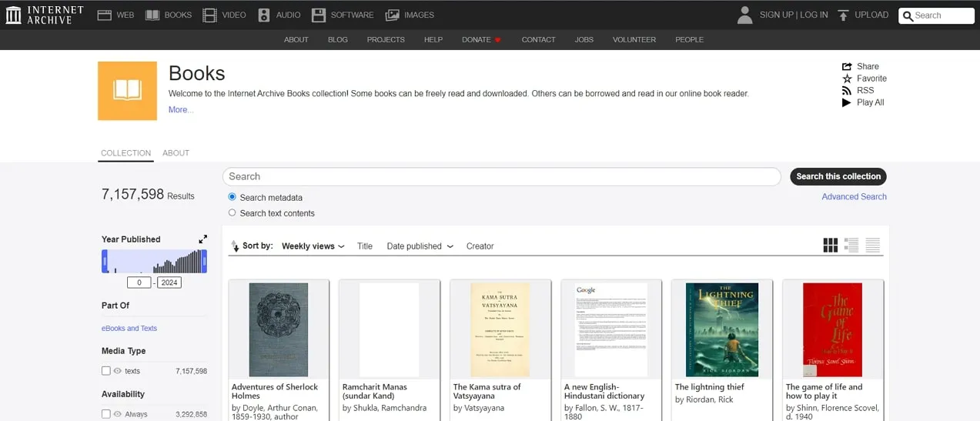Check the Always availability checkbox

[106, 414]
